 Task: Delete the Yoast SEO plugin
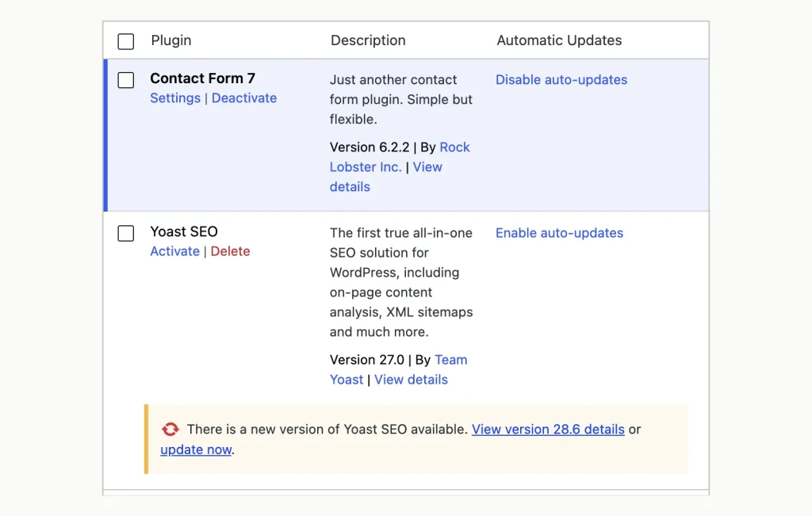point(230,251)
